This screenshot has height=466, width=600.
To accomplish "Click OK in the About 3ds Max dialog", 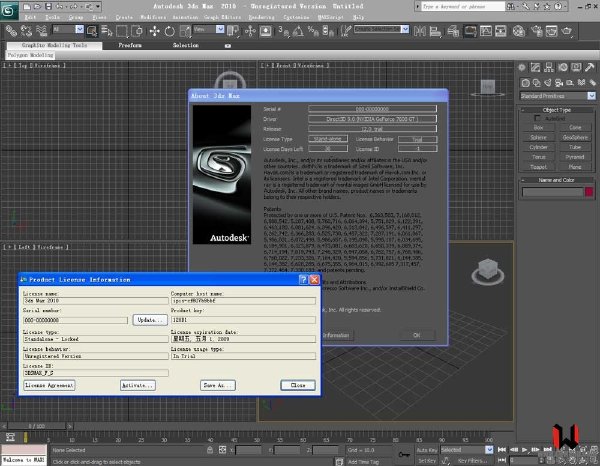I will pos(417,335).
